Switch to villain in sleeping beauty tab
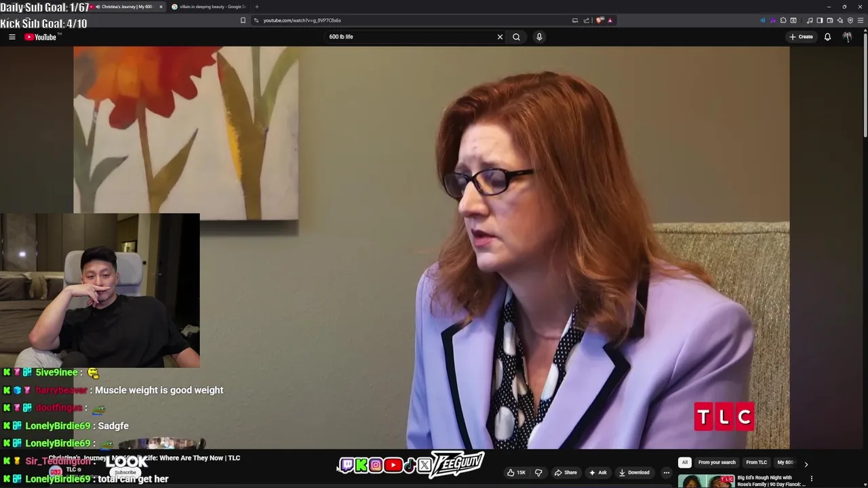The width and height of the screenshot is (868, 488). [x=210, y=7]
